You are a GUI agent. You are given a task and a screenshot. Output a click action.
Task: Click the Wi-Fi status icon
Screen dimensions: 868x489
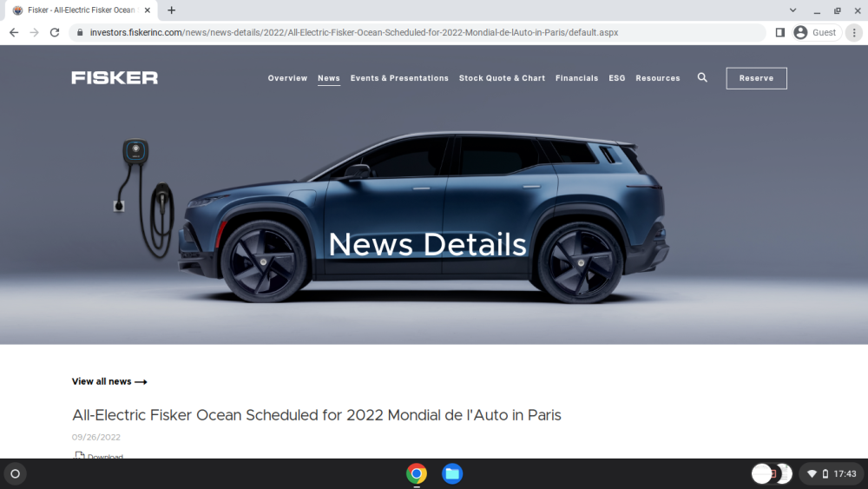pos(812,473)
